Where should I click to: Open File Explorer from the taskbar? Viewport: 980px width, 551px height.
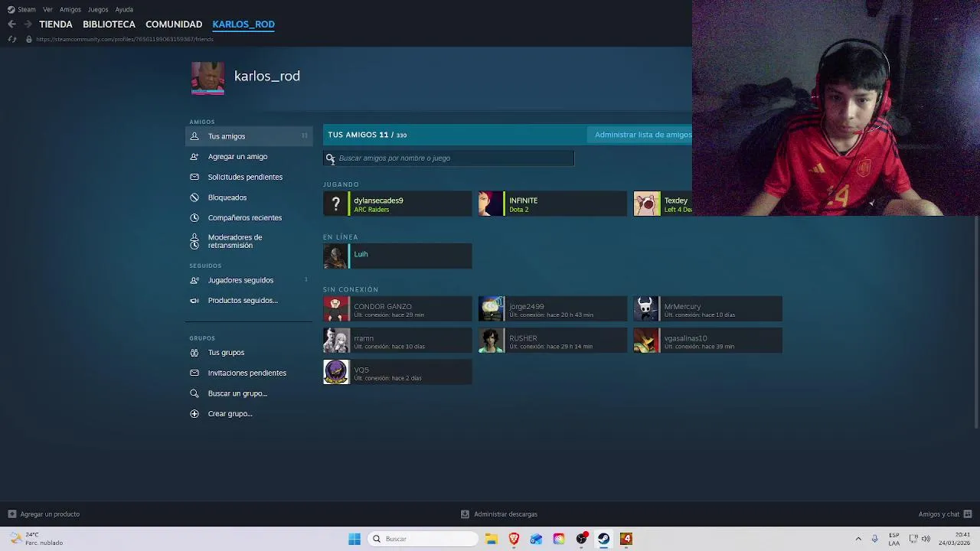492,539
